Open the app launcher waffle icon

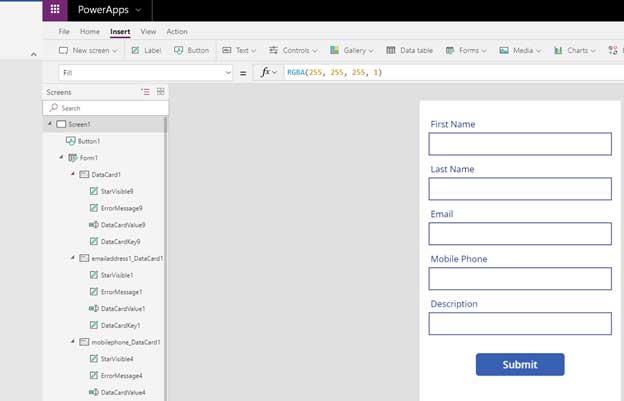point(54,9)
